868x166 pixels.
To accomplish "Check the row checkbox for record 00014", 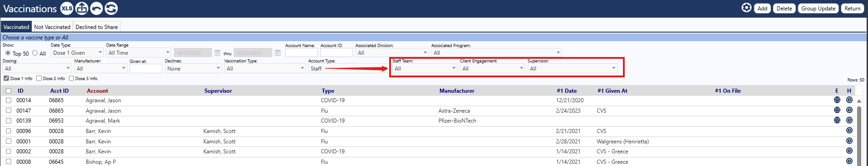I will [x=9, y=100].
